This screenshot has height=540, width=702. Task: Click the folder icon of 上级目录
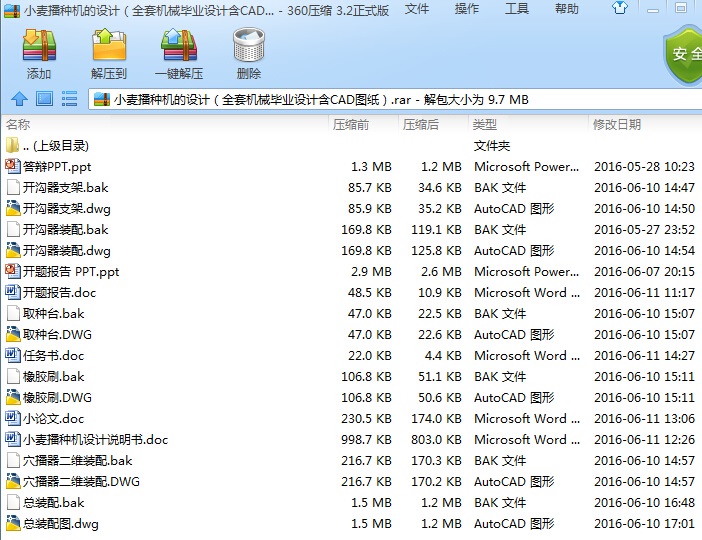(13, 145)
